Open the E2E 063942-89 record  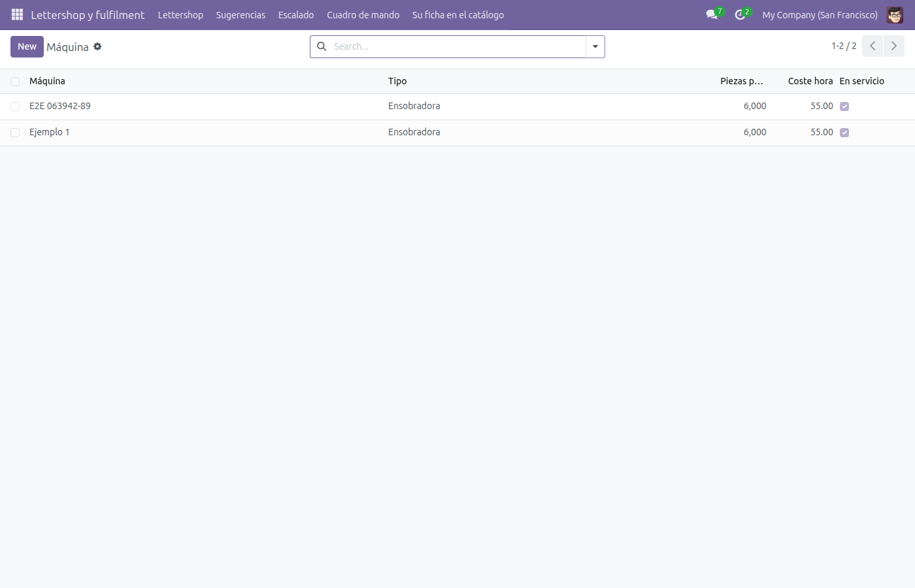point(60,106)
